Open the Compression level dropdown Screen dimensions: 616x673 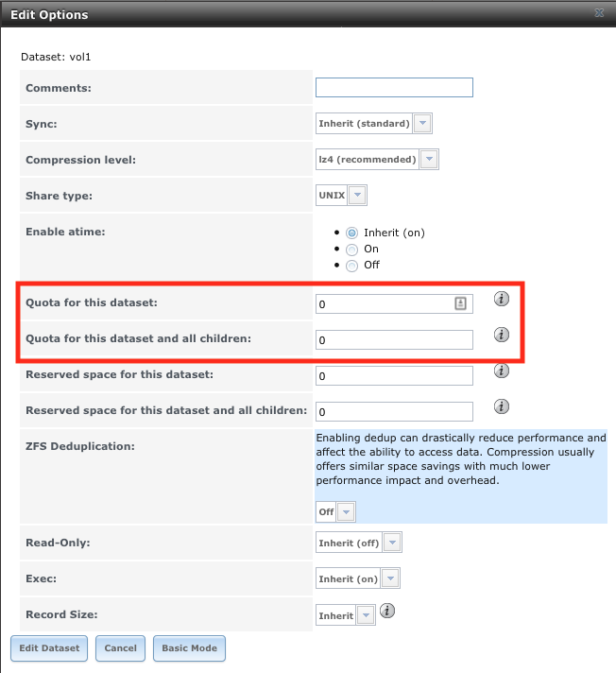pyautogui.click(x=377, y=159)
